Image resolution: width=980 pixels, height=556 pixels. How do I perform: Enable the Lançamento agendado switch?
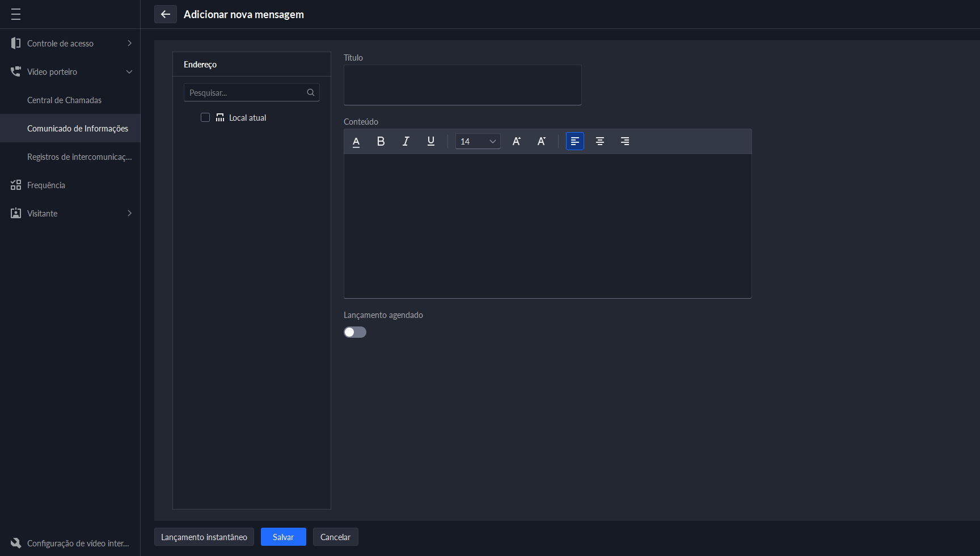point(355,333)
